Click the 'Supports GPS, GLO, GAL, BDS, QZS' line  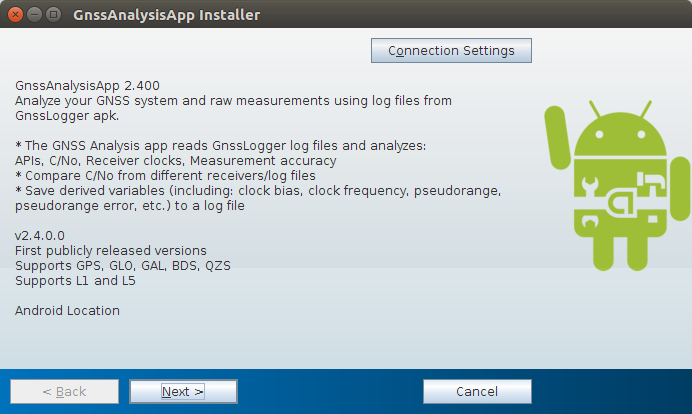pyautogui.click(x=115, y=265)
